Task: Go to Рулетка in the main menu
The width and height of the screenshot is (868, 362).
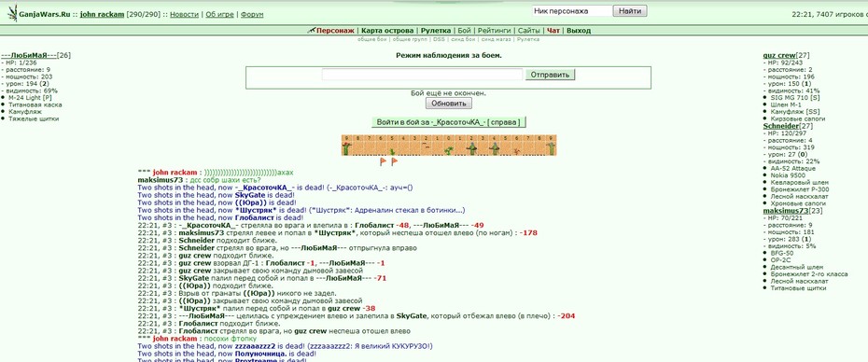Action: coord(436,31)
